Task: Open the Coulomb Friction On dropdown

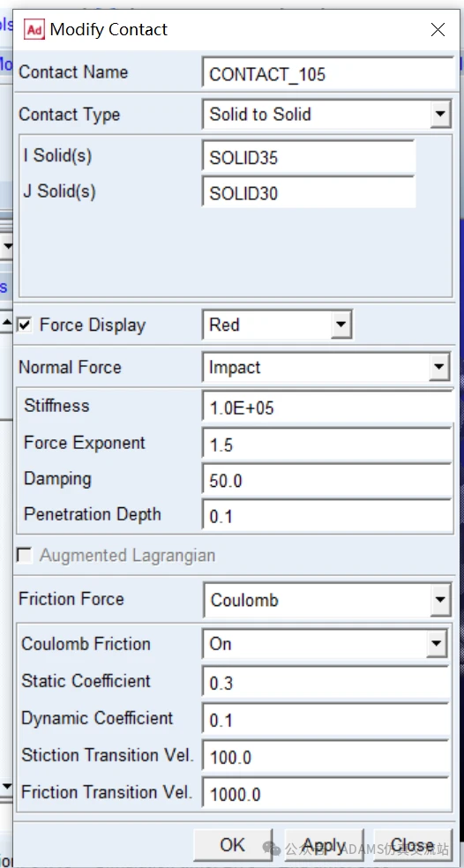Action: 437,643
